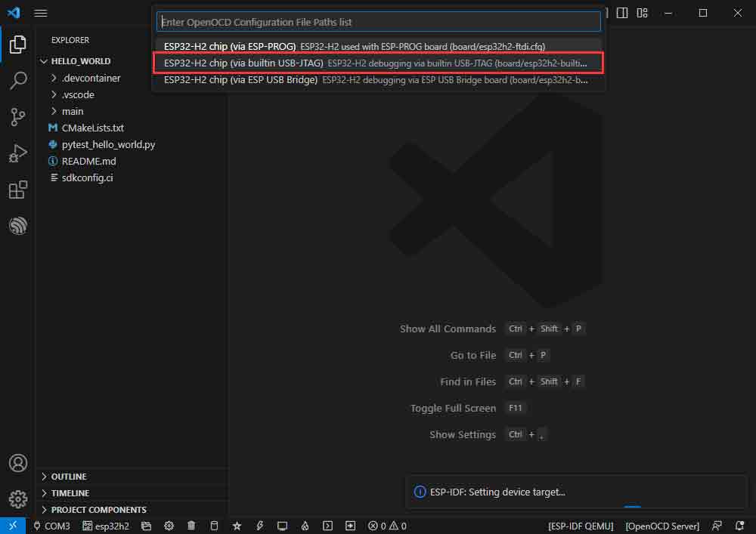The height and width of the screenshot is (534, 756).
Task: Click the [OpenOCD Server] status bar item
Action: pyautogui.click(x=662, y=526)
